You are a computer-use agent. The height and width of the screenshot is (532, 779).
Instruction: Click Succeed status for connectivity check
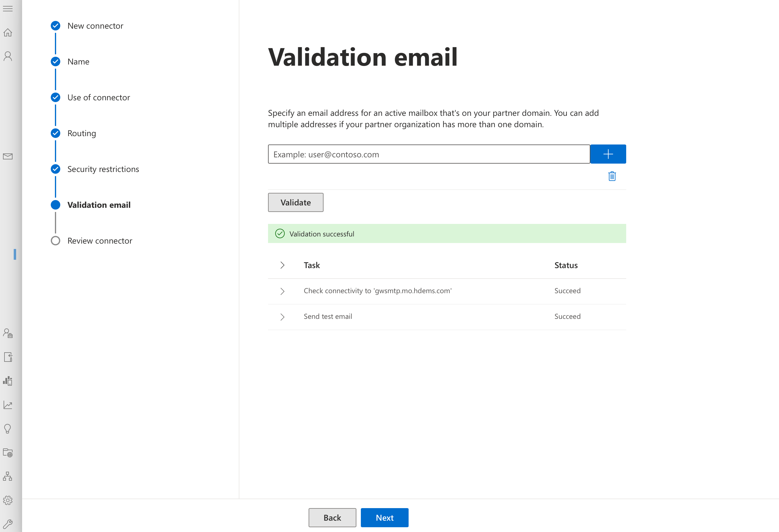click(x=567, y=291)
